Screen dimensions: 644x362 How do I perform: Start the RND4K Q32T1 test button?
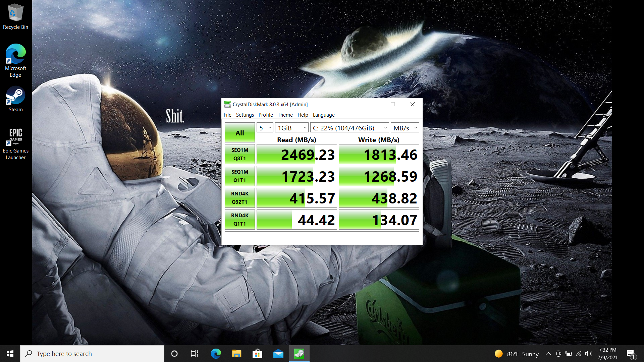pyautogui.click(x=240, y=198)
